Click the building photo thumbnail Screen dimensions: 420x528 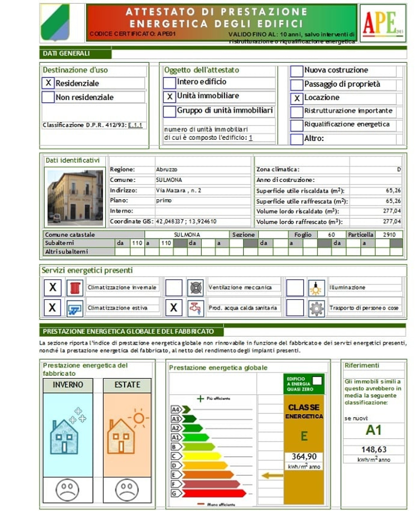[x=75, y=198]
